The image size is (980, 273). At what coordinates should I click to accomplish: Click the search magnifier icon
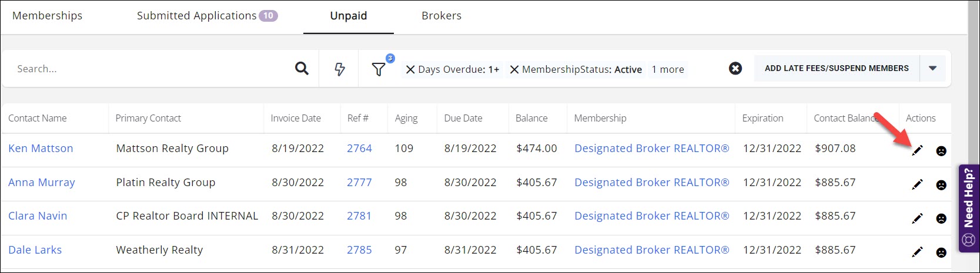(x=302, y=69)
